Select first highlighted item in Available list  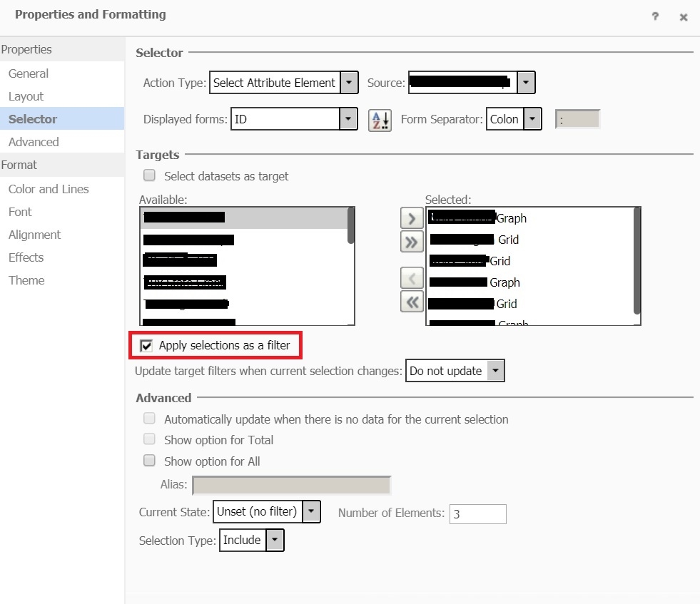(244, 217)
